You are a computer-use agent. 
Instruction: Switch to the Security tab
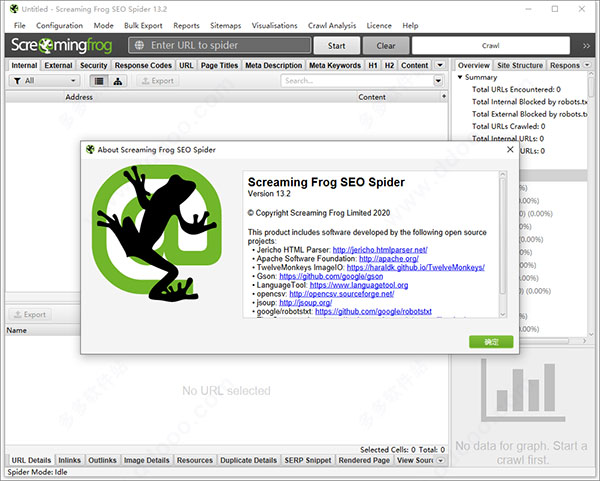tap(93, 65)
